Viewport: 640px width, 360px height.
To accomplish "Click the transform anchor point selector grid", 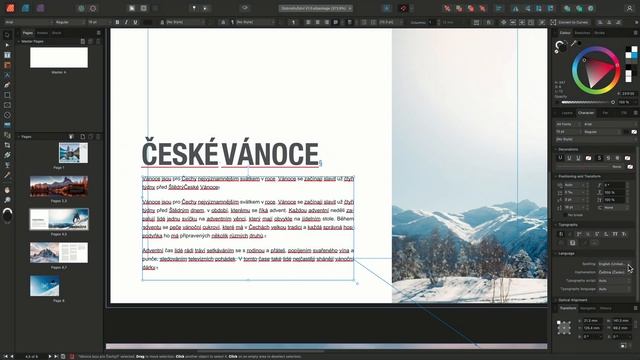I will coord(564,328).
